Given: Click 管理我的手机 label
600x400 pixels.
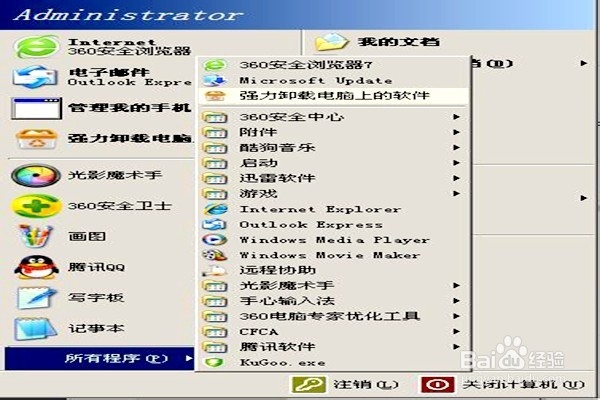Looking at the screenshot, I should click(x=129, y=108).
